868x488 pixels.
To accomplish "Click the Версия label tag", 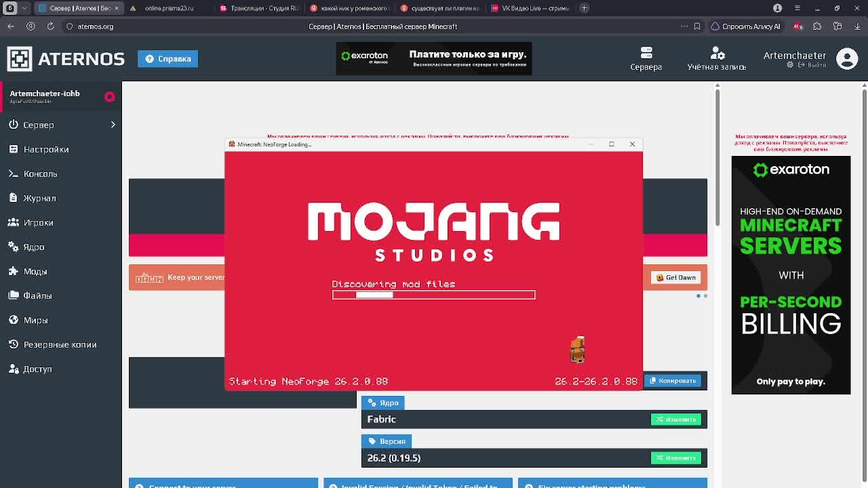I will (386, 441).
